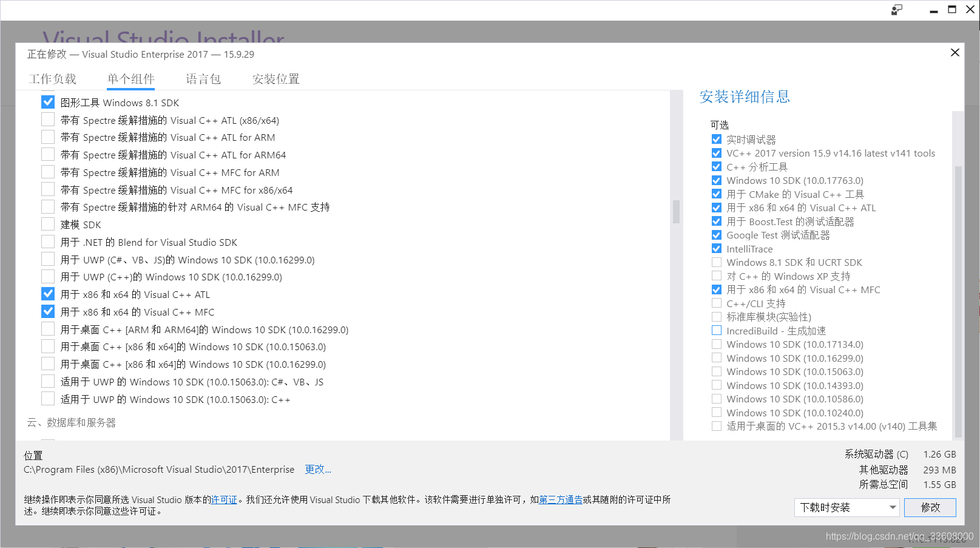Uncheck Windows 10 SDK (10.0.17763.0)
This screenshot has height=548, width=980.
tap(717, 180)
